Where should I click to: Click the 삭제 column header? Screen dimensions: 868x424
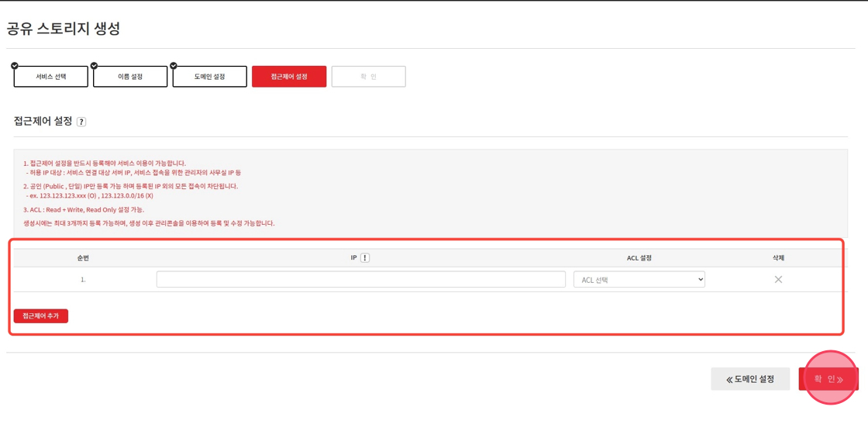778,258
